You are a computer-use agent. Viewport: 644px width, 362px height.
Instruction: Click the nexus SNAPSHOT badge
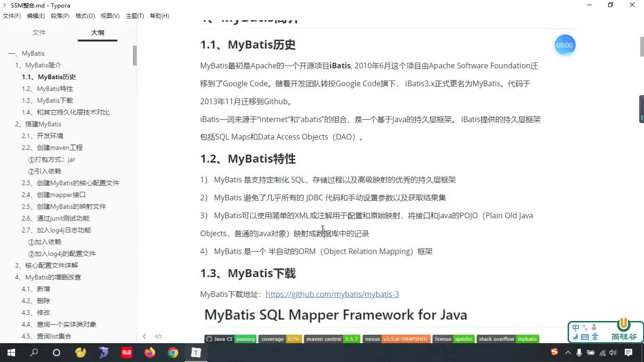tap(396, 339)
